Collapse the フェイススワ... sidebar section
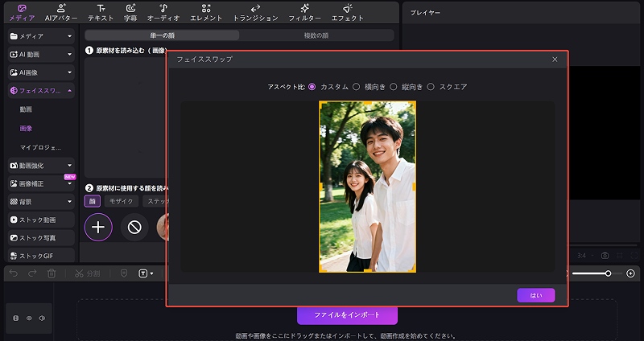The image size is (644, 341). (x=41, y=91)
